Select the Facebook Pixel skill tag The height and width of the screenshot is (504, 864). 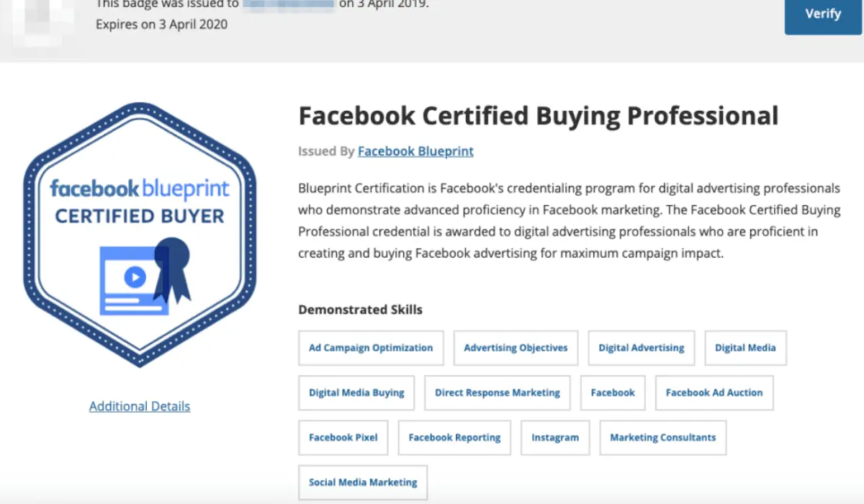coord(343,437)
